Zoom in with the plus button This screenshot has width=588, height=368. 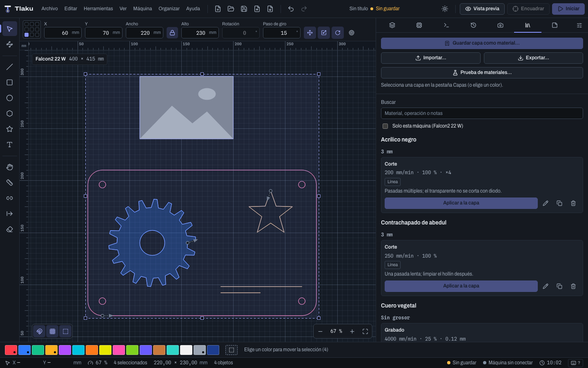[x=352, y=332]
